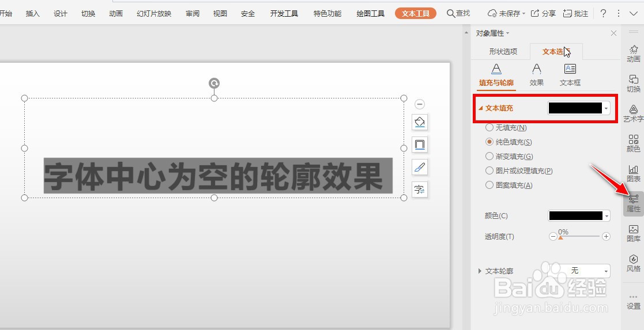Viewport: 644px width, 330px height.
Task: Open the 审阅 ribbon tab
Action: tap(192, 14)
